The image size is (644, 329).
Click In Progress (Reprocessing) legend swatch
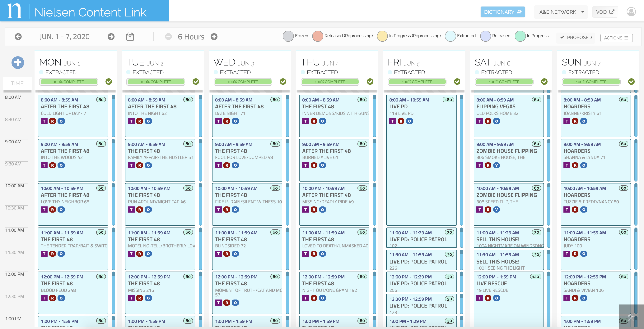pyautogui.click(x=382, y=36)
